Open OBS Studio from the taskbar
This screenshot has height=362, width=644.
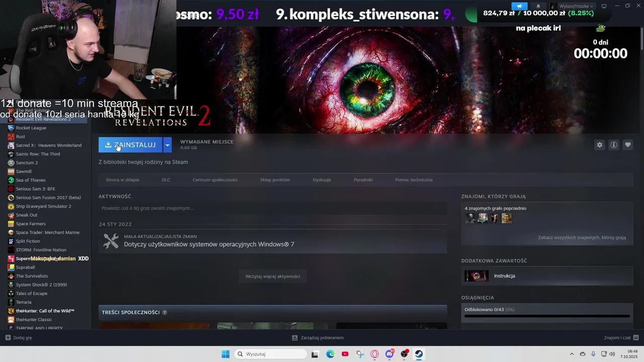point(404,354)
